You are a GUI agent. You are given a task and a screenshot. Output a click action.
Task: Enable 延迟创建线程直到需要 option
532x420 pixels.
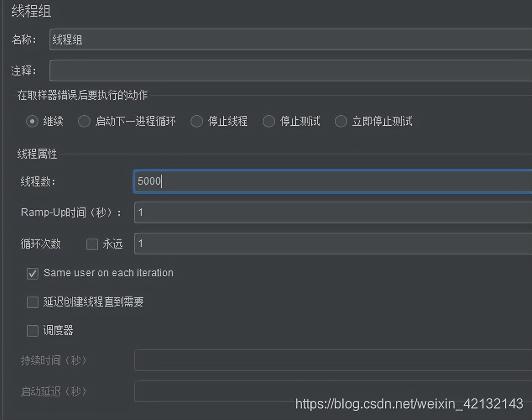click(32, 302)
